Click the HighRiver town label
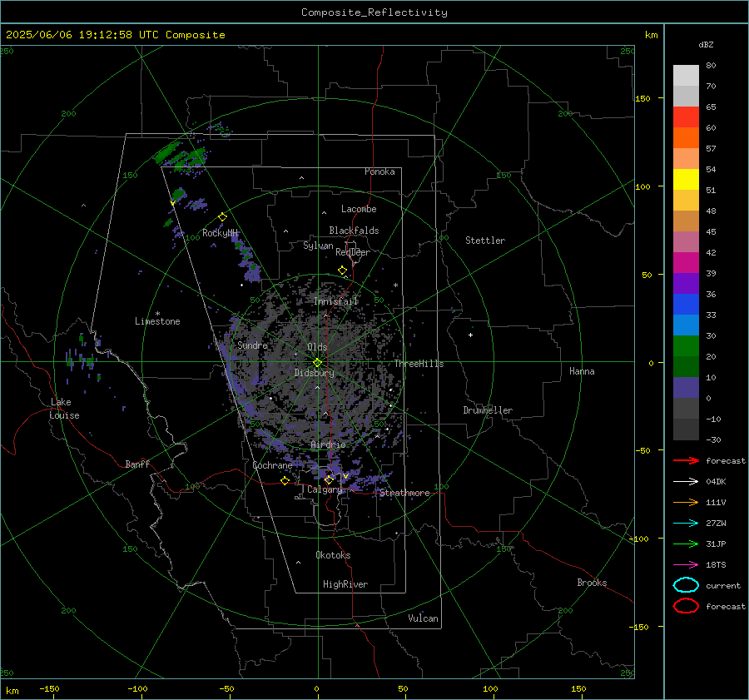The width and height of the screenshot is (749, 700). (x=345, y=584)
